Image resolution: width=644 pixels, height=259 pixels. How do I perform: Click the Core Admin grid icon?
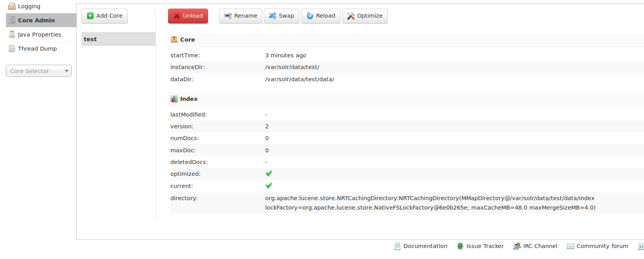click(12, 20)
